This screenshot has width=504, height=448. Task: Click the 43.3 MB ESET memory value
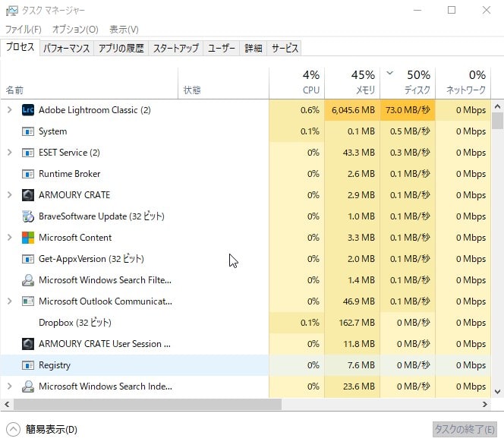(x=359, y=153)
